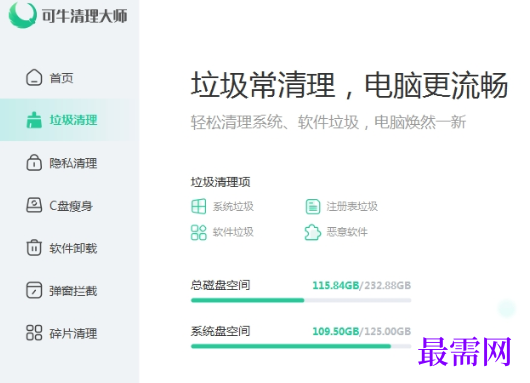Click the 恶意软件 label
Screen dimensions: 530x383
(347, 232)
